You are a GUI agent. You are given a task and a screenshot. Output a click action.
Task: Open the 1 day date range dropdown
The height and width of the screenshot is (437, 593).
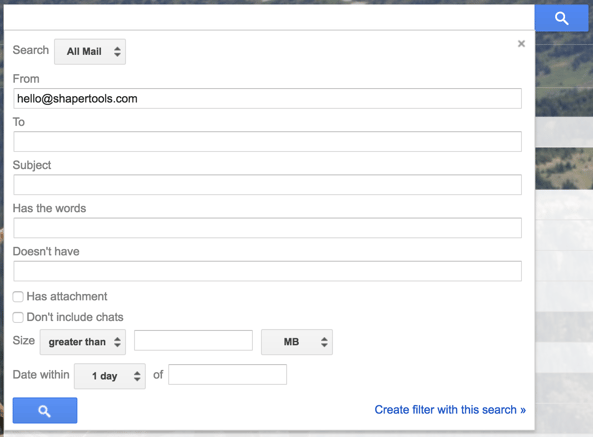tap(110, 376)
